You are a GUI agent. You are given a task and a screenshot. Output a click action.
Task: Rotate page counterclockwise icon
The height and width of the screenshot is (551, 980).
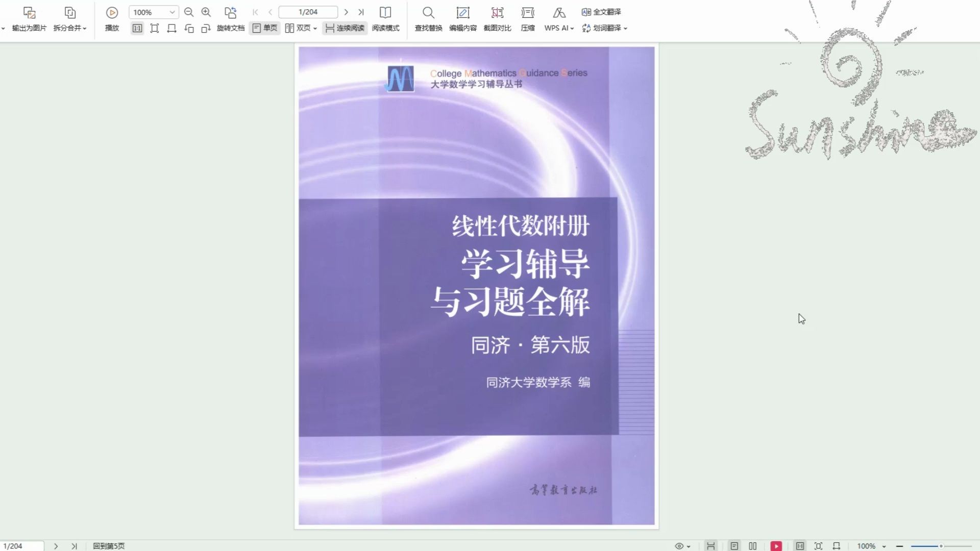click(189, 28)
